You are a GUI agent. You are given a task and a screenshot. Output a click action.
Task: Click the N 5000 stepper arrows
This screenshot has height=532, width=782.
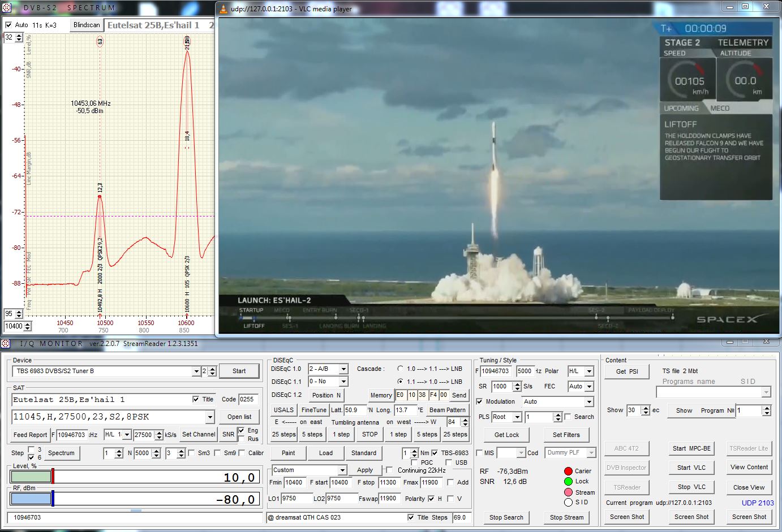coord(156,453)
